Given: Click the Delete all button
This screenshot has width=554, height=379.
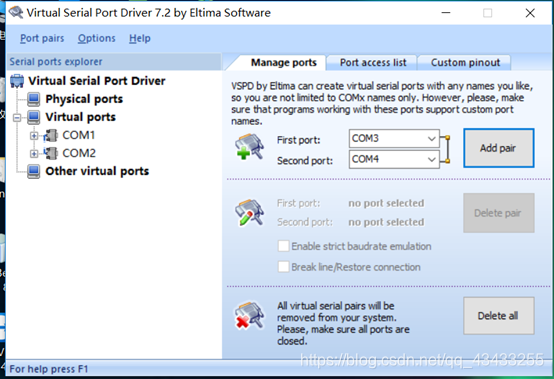Looking at the screenshot, I should (499, 316).
